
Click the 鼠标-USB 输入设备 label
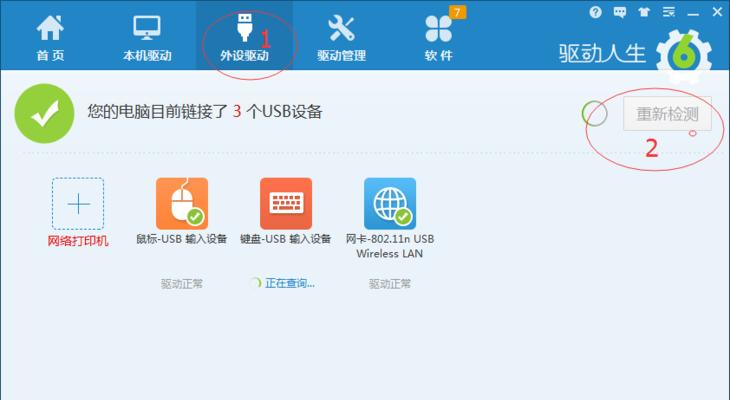[182, 239]
